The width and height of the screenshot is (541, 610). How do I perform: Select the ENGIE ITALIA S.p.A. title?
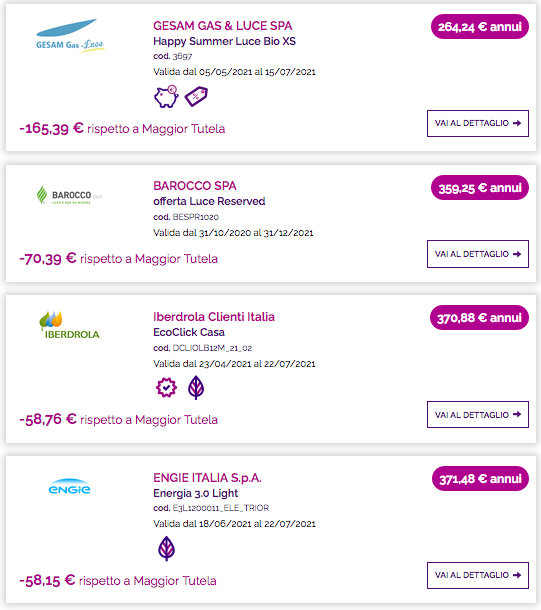(207, 478)
